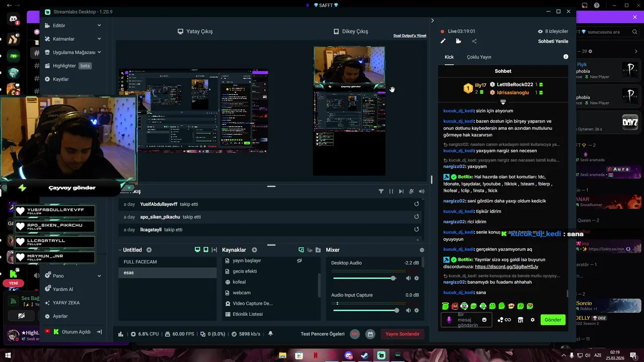Switch to Kick chat tab
644x362 pixels.
[x=449, y=57]
